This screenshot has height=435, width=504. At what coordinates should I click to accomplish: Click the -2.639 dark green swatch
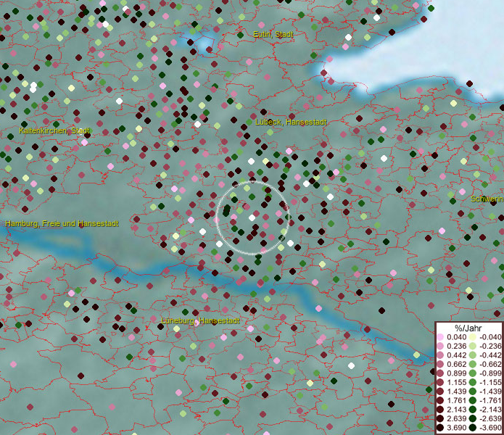tap(473, 418)
